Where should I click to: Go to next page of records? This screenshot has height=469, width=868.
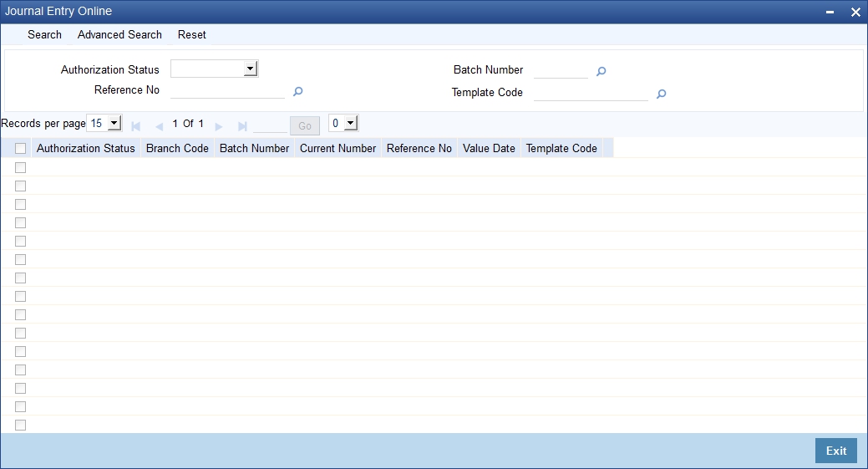point(219,126)
